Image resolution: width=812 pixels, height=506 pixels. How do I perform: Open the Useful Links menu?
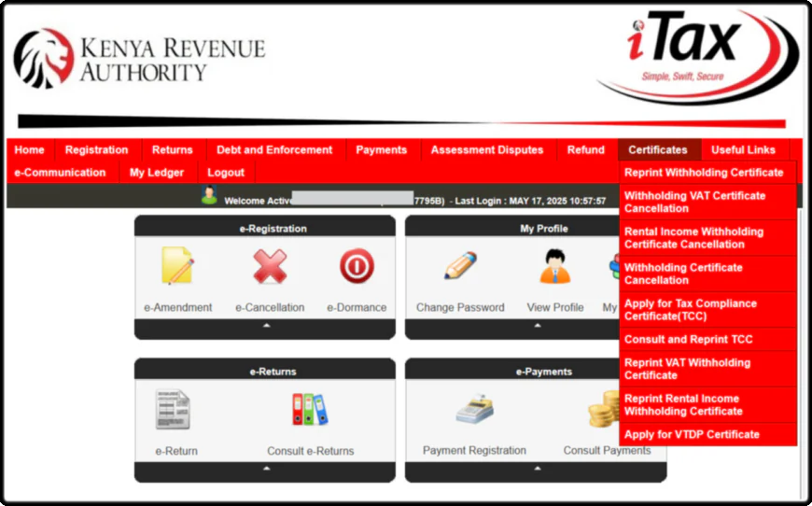(x=743, y=150)
